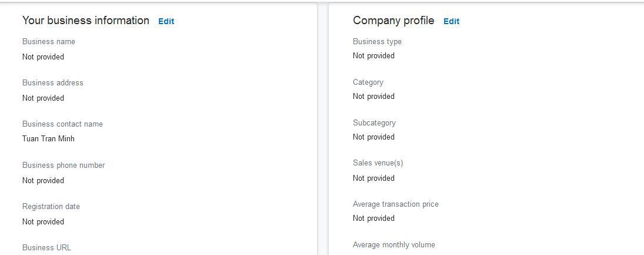Select the Subcategory label
The image size is (644, 255).
click(x=374, y=123)
